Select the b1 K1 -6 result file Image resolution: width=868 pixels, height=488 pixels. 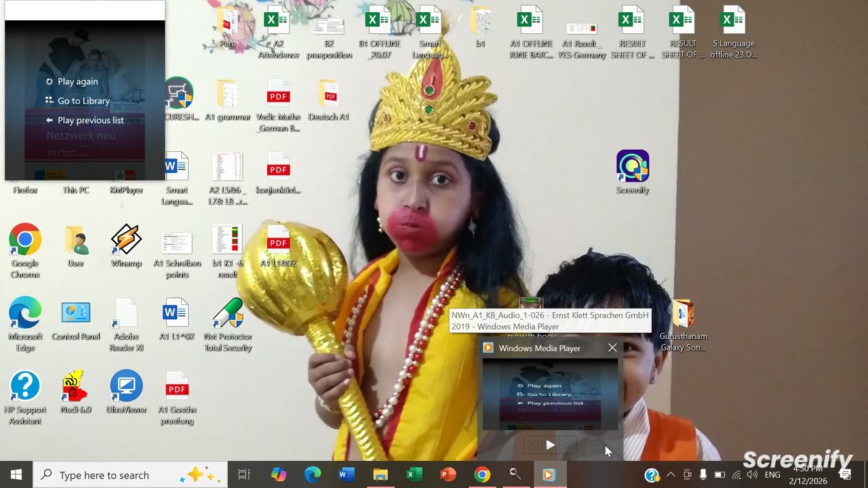click(x=228, y=251)
